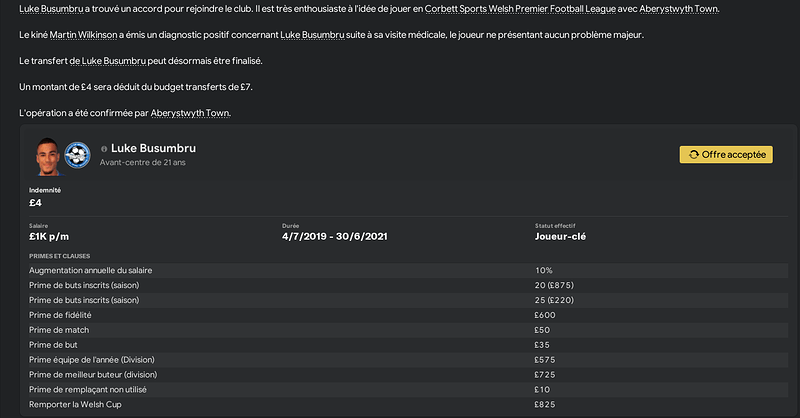
Task: Click the Offre acceptée button
Action: point(726,155)
